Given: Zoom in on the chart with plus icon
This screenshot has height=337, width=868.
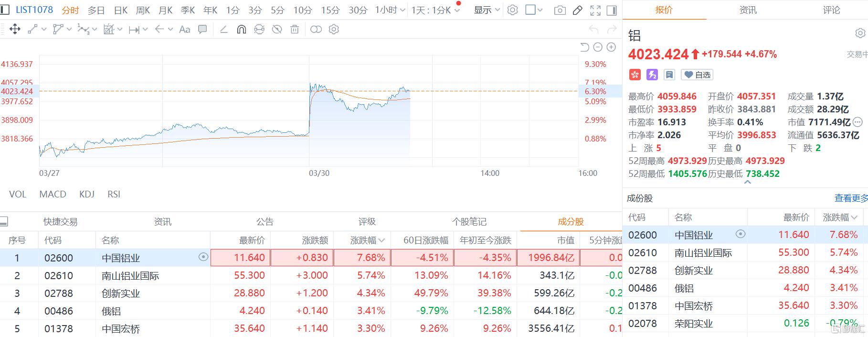Looking at the screenshot, I should (611, 47).
